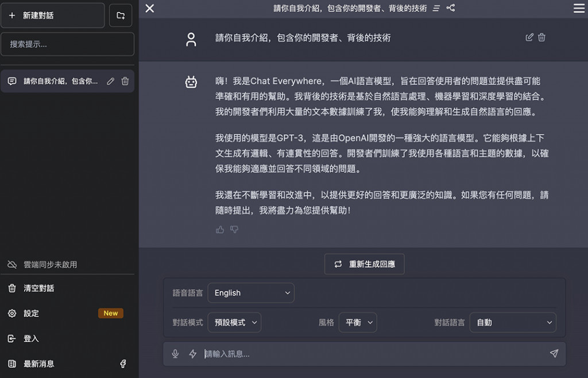Edit the user message with edit icon
588x378 pixels.
tap(529, 37)
